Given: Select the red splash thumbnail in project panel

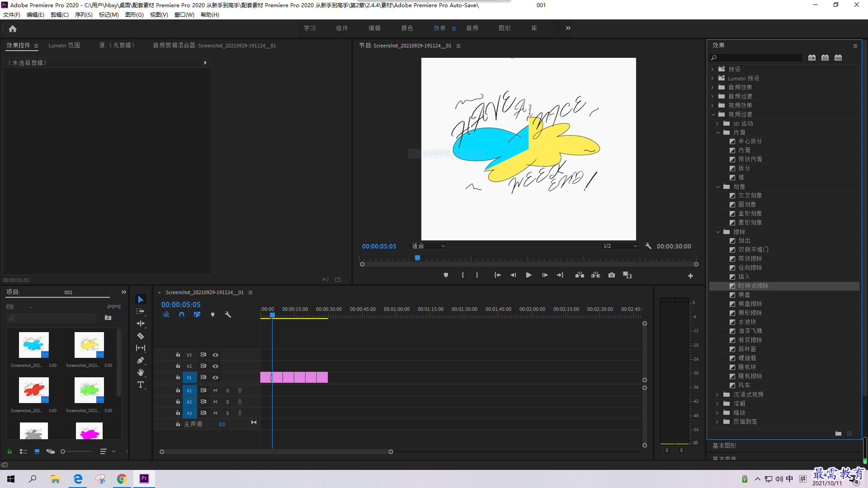Looking at the screenshot, I should 33,389.
